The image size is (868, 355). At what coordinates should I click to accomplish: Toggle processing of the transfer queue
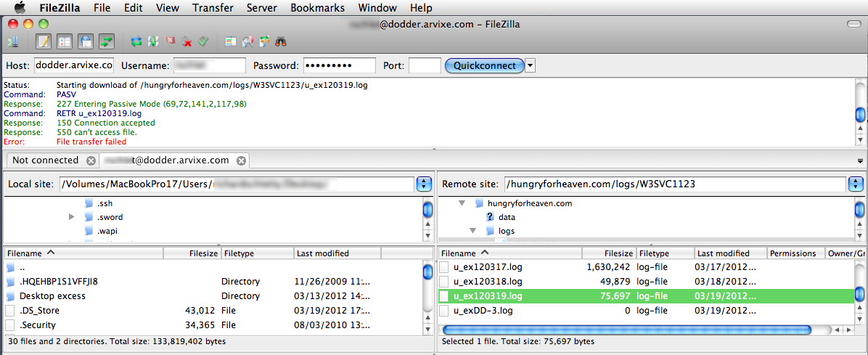tap(153, 41)
